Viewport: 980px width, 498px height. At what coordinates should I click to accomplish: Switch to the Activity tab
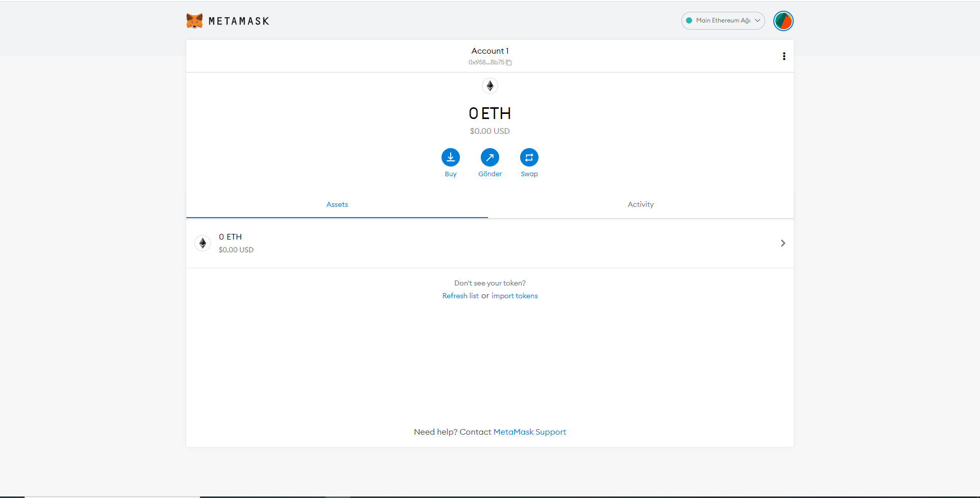coord(641,204)
